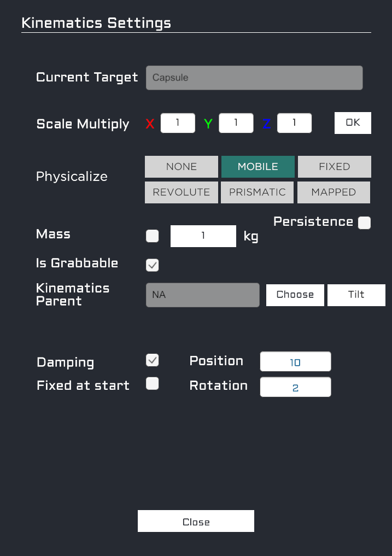Viewport: 392px width, 556px height.
Task: Click the damping Position value field
Action: click(295, 362)
